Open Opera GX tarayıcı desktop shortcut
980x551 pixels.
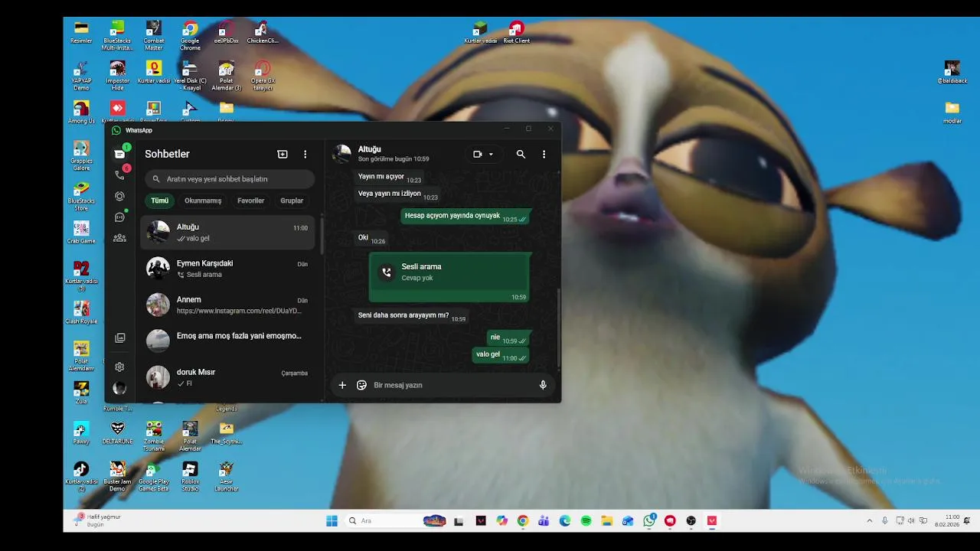(263, 76)
